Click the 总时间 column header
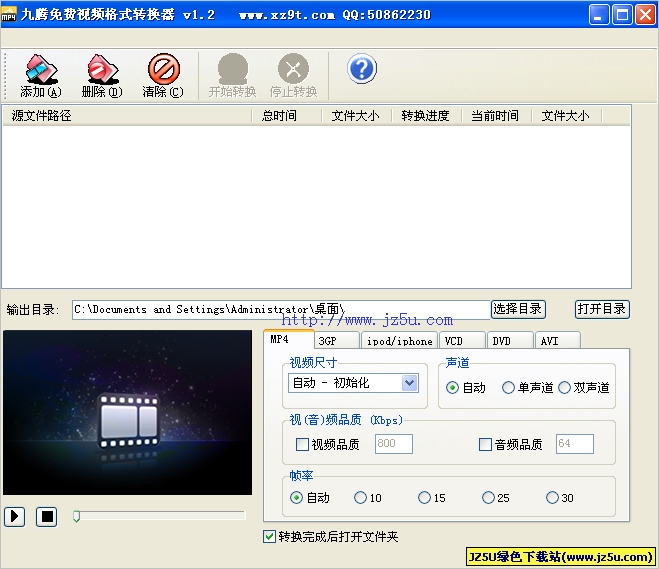 tap(287, 116)
